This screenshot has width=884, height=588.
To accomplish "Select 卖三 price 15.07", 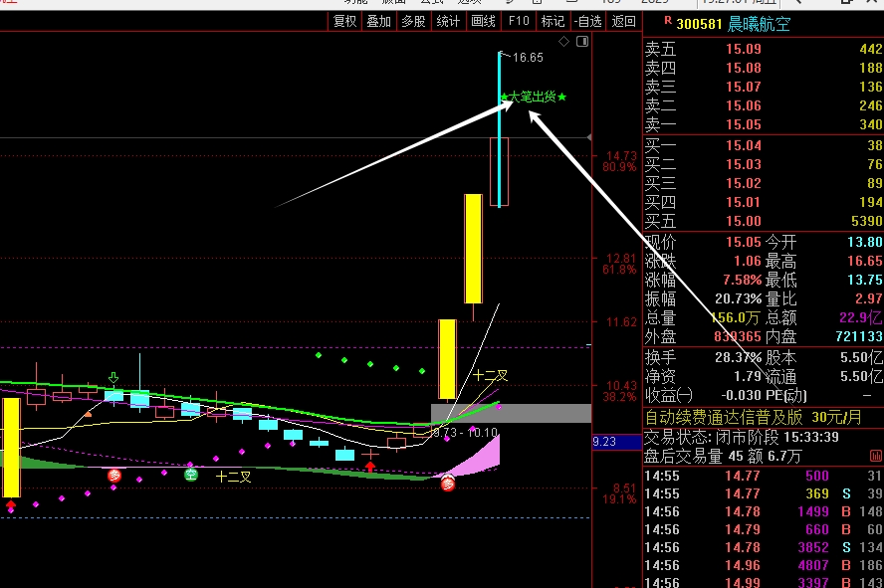I will click(x=743, y=87).
